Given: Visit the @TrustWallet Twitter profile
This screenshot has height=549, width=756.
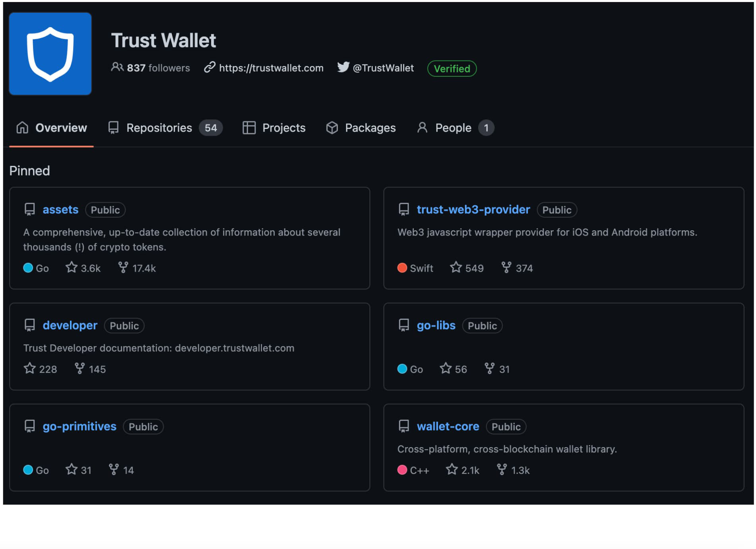Looking at the screenshot, I should tap(383, 68).
